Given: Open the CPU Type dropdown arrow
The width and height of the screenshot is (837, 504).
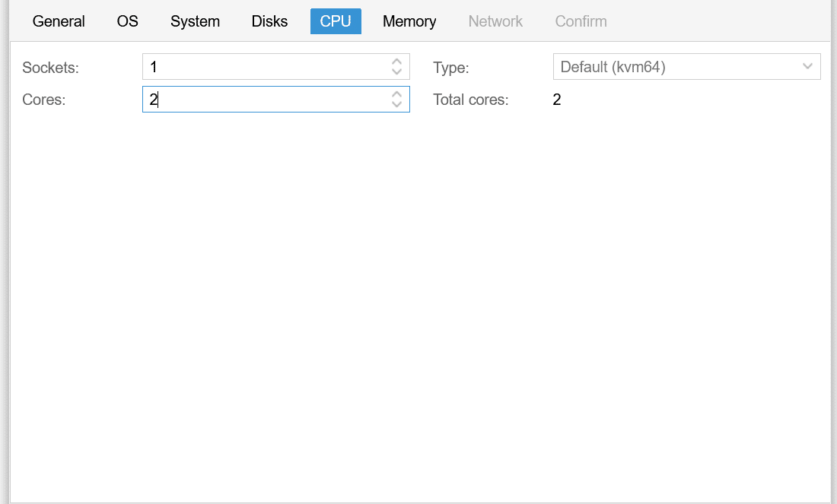Looking at the screenshot, I should click(807, 67).
